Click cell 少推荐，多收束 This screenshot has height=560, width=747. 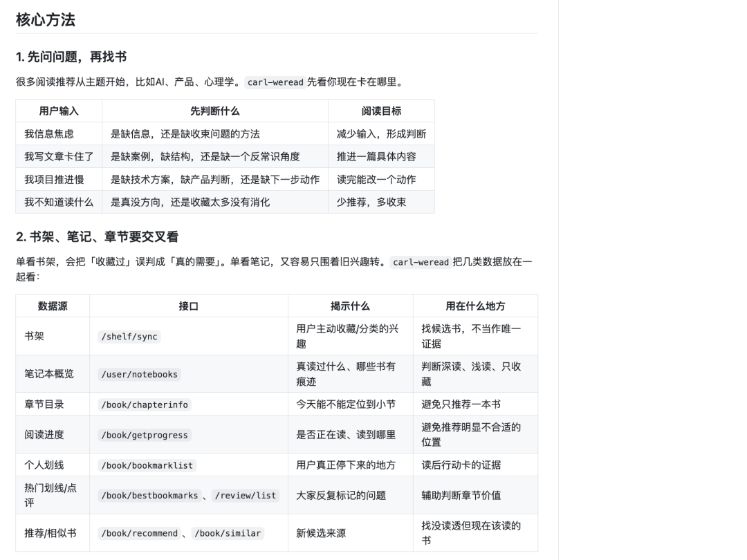pos(381,203)
